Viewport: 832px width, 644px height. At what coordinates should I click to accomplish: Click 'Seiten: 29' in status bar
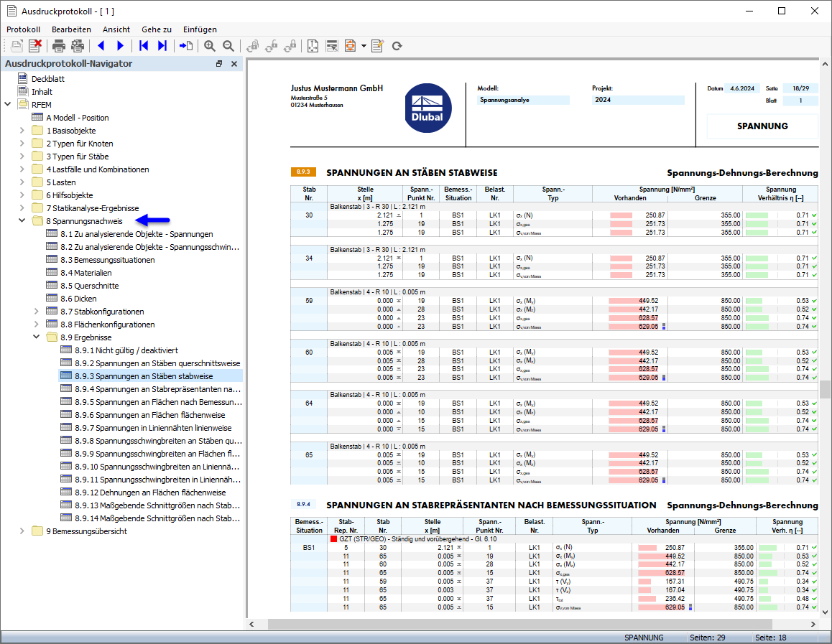point(707,638)
